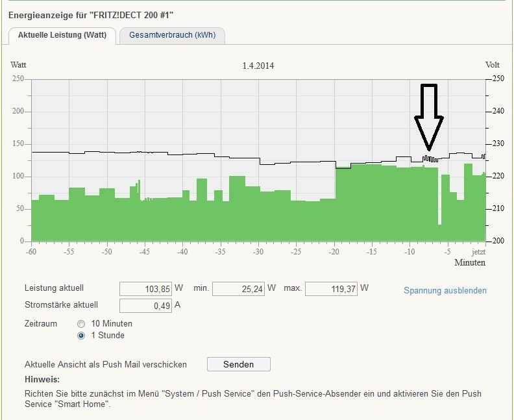Click the -30 minute axis tick label
The width and height of the screenshot is (514, 420).
tap(258, 252)
